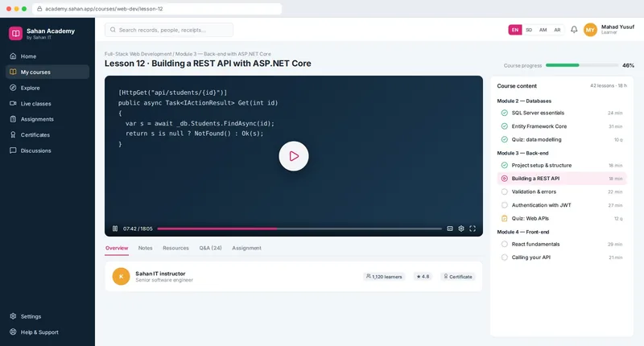Viewport: 644px width, 346px height.
Task: Switch language to AR
Action: (x=557, y=30)
